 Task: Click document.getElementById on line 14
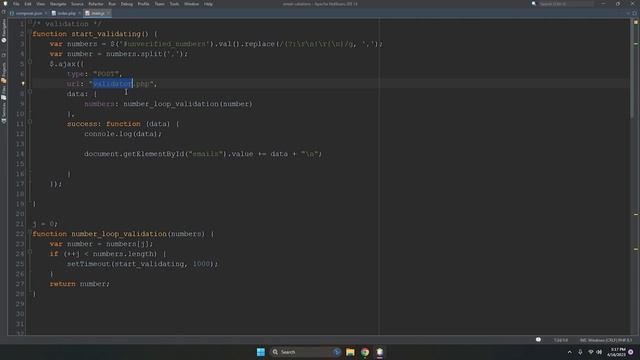134,154
